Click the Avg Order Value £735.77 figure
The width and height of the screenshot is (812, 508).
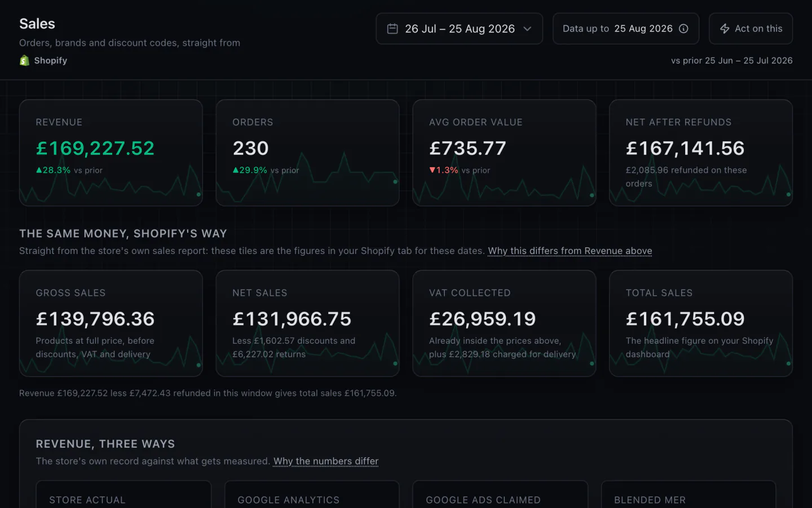[468, 148]
